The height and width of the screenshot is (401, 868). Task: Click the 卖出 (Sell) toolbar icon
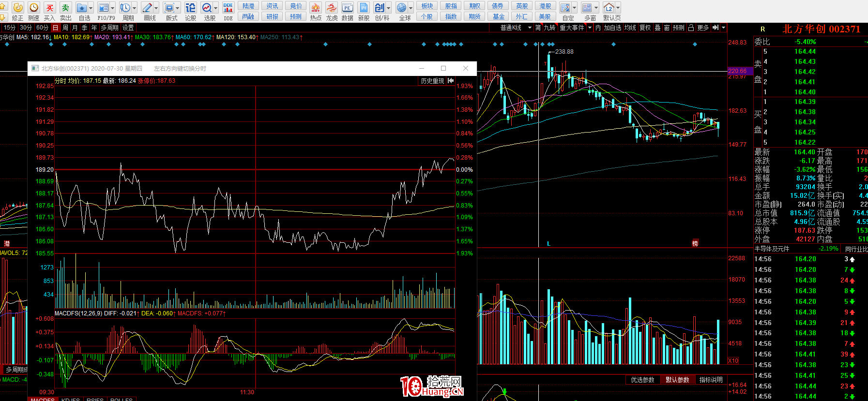click(x=65, y=8)
